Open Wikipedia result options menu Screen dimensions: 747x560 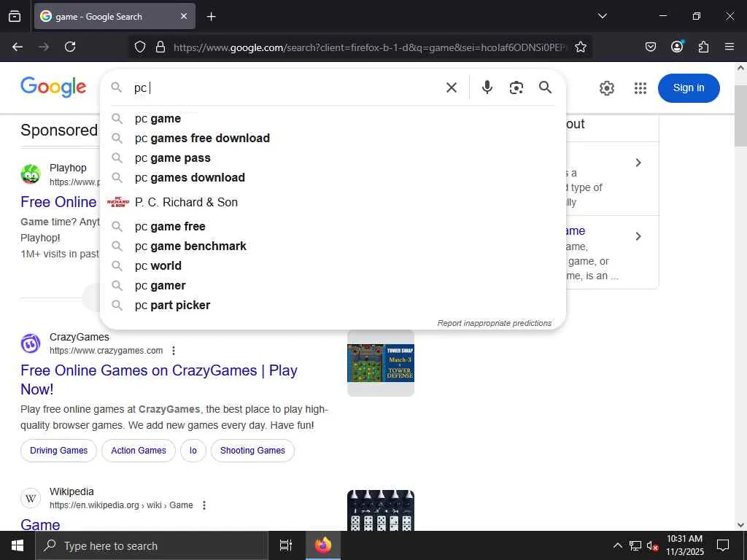click(x=204, y=505)
